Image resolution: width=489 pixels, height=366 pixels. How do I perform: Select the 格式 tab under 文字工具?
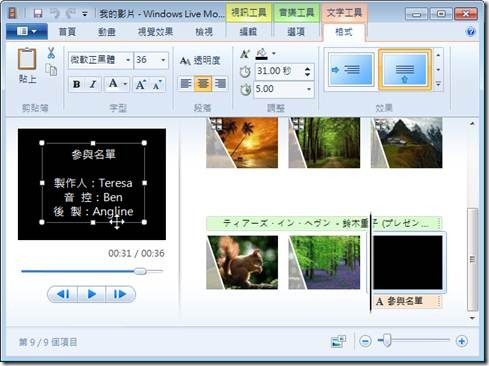(344, 32)
